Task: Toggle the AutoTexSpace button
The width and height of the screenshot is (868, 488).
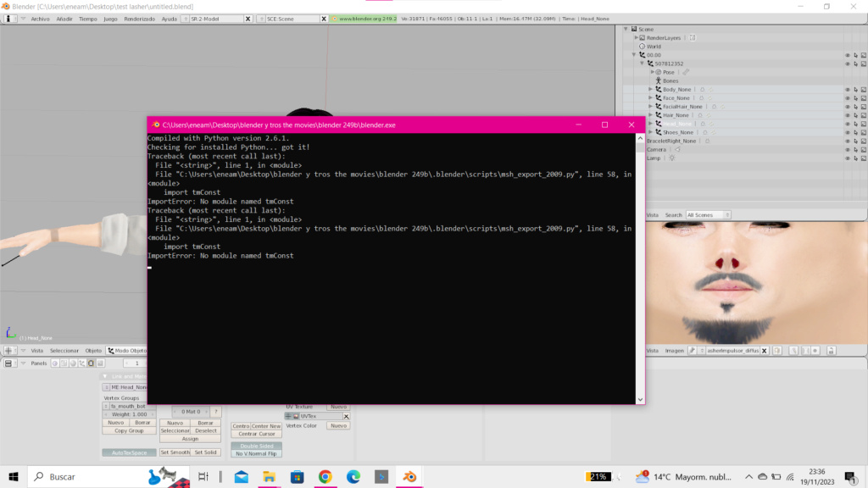Action: point(129,452)
